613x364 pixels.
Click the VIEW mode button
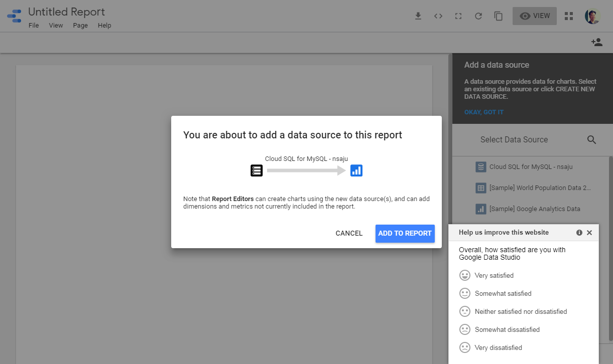534,16
